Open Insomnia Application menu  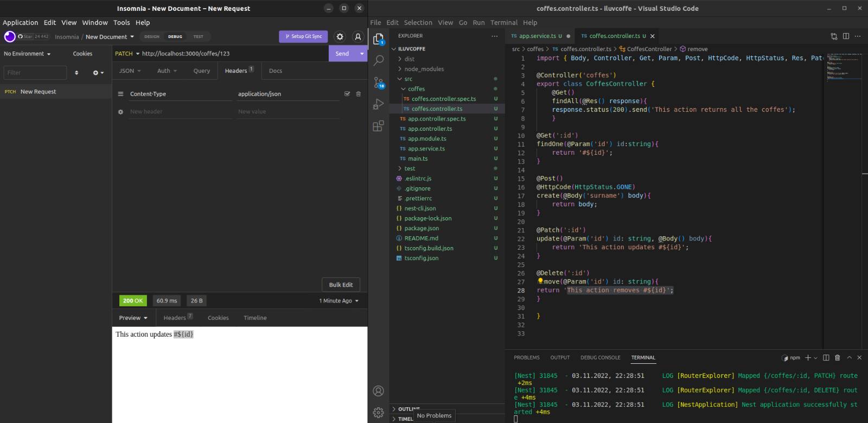pos(20,22)
